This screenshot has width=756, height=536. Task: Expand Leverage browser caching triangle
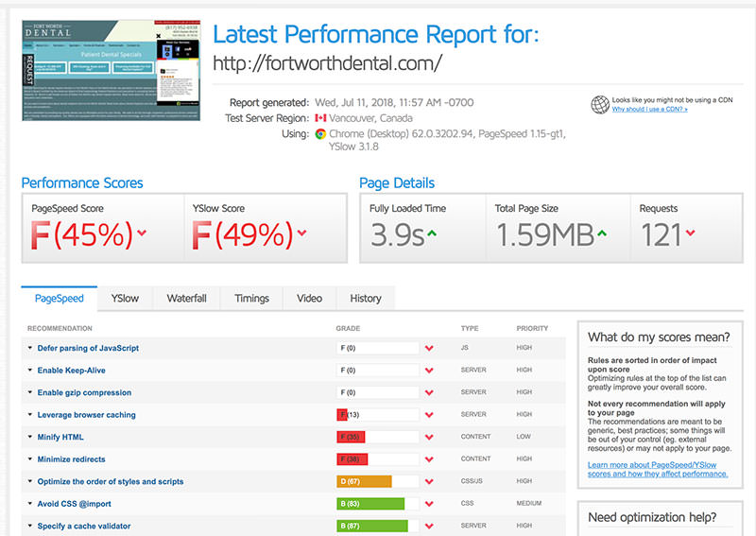(30, 414)
